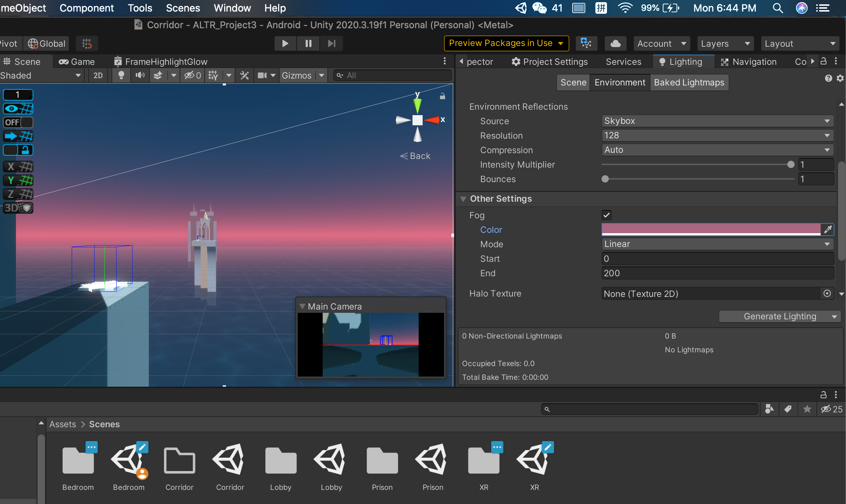Open the cloud services icon
The image size is (846, 504).
(616, 43)
